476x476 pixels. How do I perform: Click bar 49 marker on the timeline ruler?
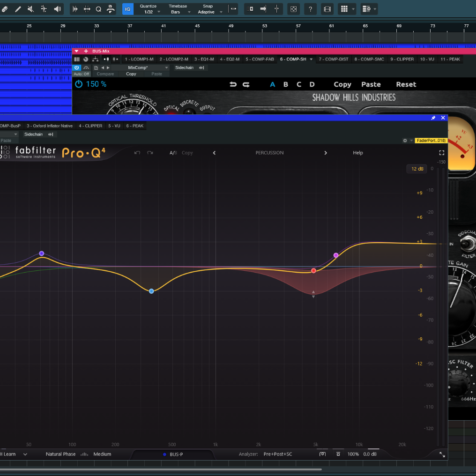[231, 26]
